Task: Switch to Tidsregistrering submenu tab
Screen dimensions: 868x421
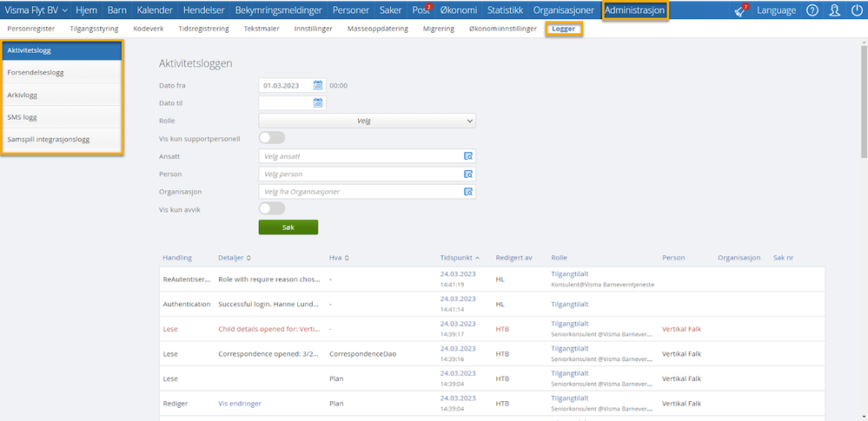Action: [203, 29]
